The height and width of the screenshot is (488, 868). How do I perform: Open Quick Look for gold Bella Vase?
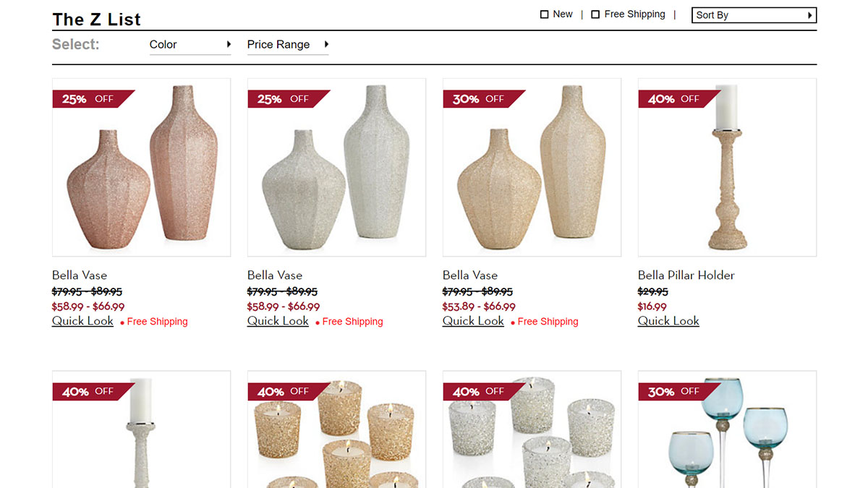tap(473, 321)
